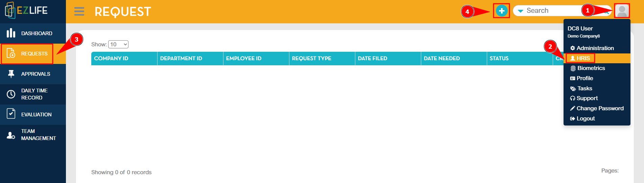Expand the search filter dropdown arrow
Screen dimensions: 644x183
point(521,11)
